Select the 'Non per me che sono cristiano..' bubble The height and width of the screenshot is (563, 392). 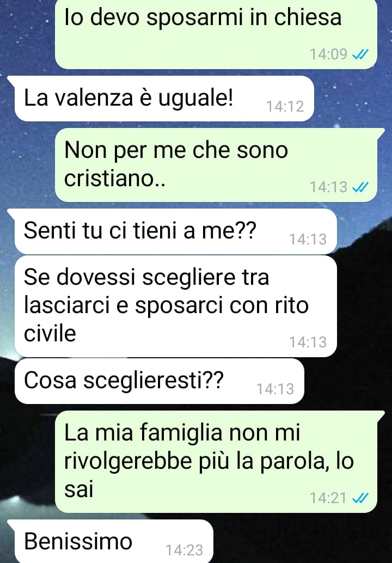point(216,165)
